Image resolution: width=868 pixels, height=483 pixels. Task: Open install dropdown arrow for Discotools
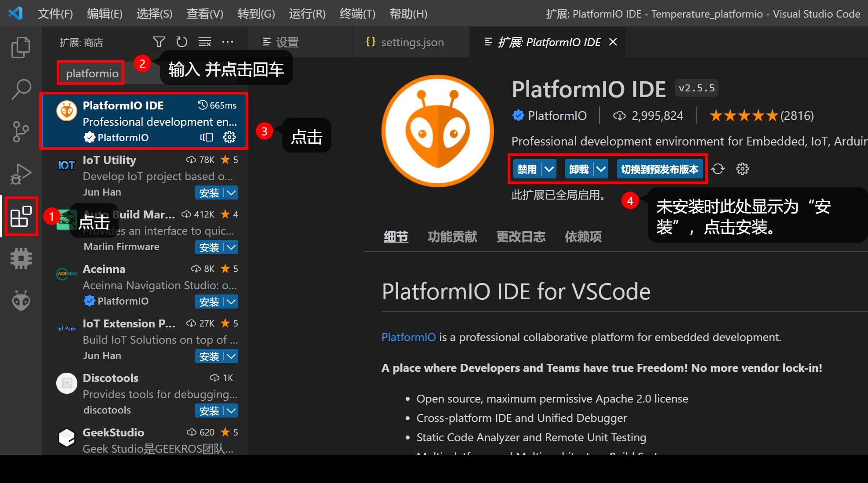pyautogui.click(x=231, y=410)
